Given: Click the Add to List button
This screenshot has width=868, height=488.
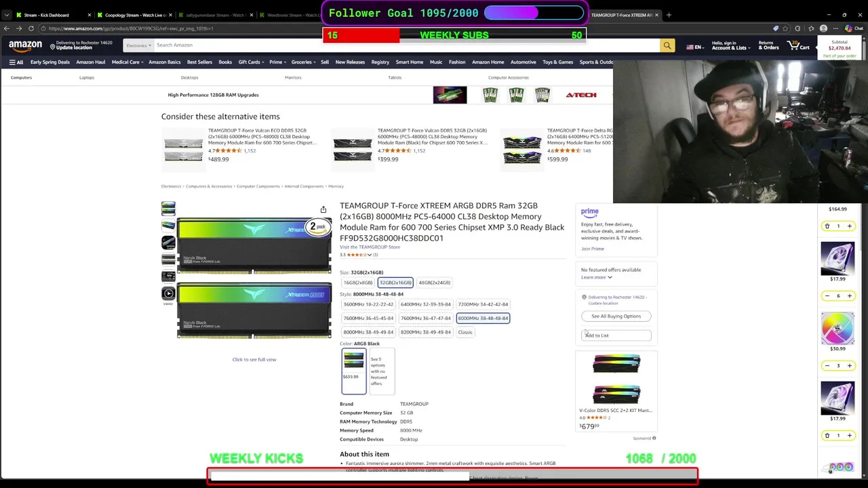Looking at the screenshot, I should [x=616, y=335].
